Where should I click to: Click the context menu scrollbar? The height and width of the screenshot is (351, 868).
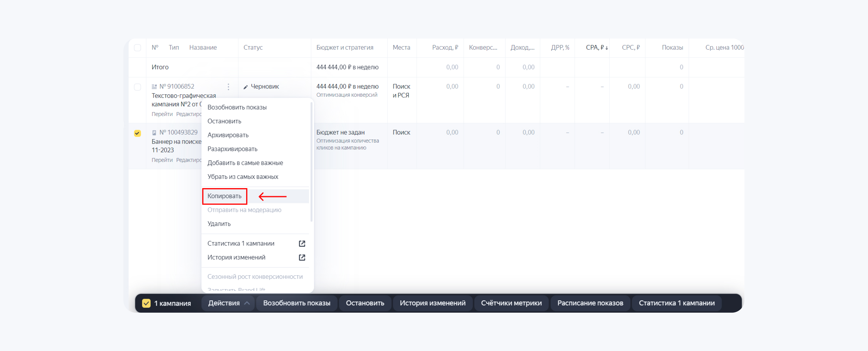pyautogui.click(x=311, y=162)
